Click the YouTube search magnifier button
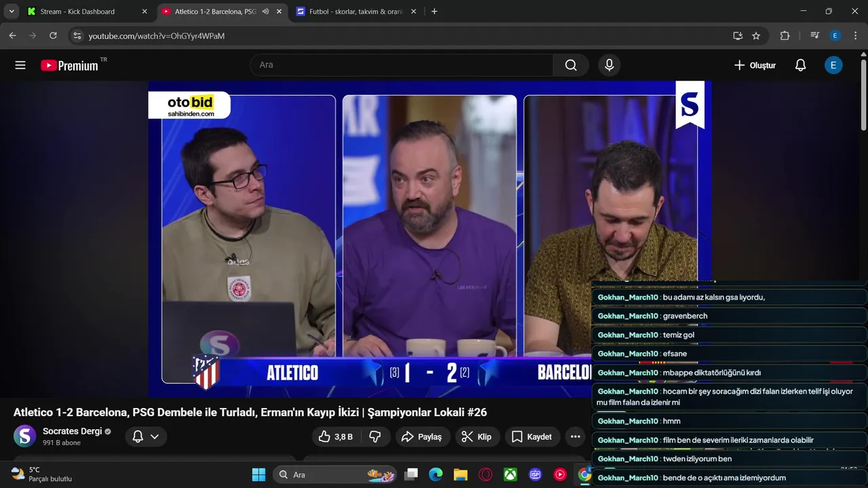 pos(571,65)
